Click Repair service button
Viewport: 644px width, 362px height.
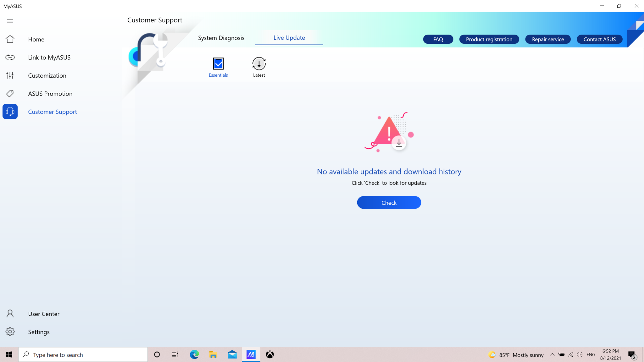pyautogui.click(x=548, y=39)
